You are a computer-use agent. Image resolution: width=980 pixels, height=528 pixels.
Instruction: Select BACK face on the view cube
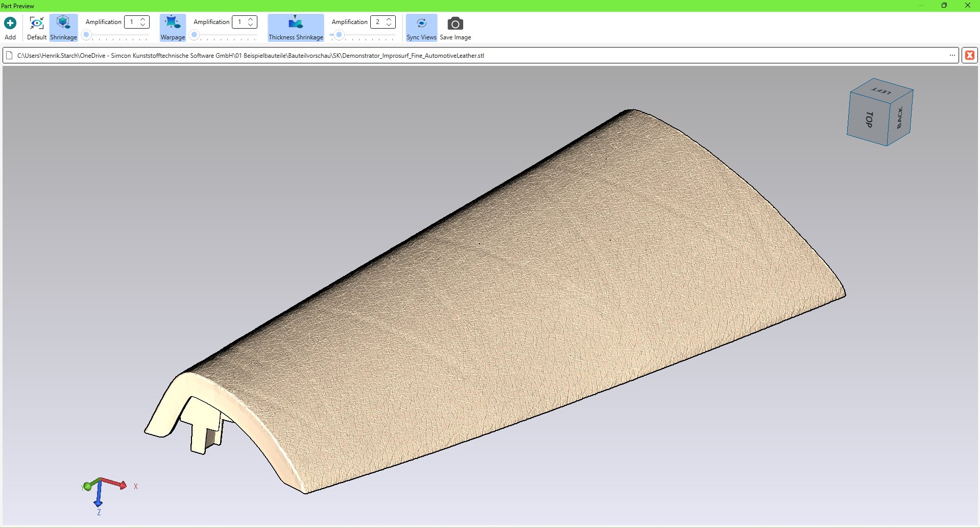click(x=900, y=118)
